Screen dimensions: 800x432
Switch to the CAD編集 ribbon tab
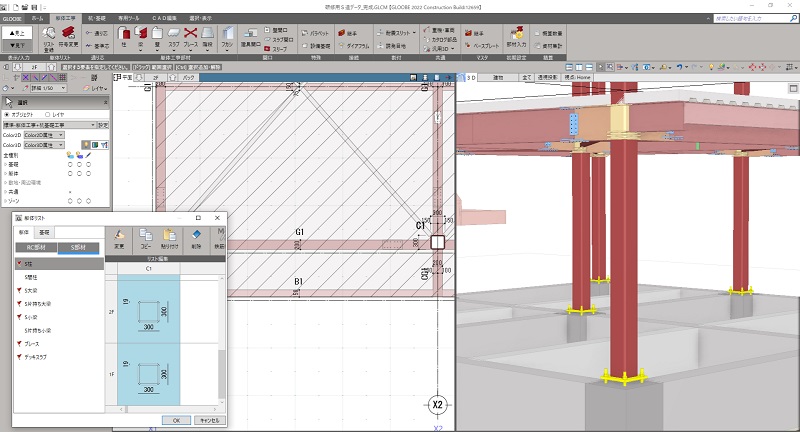click(x=164, y=18)
